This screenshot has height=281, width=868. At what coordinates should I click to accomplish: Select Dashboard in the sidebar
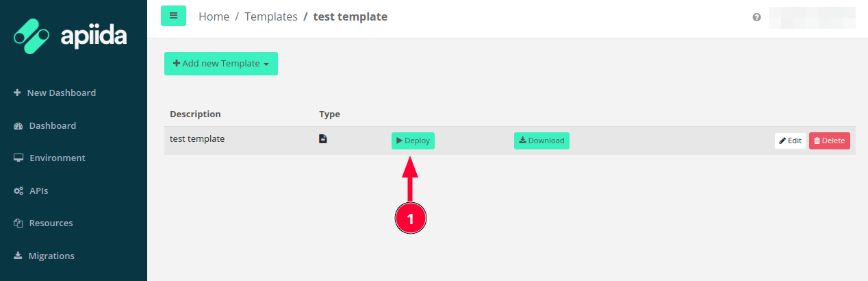[52, 125]
